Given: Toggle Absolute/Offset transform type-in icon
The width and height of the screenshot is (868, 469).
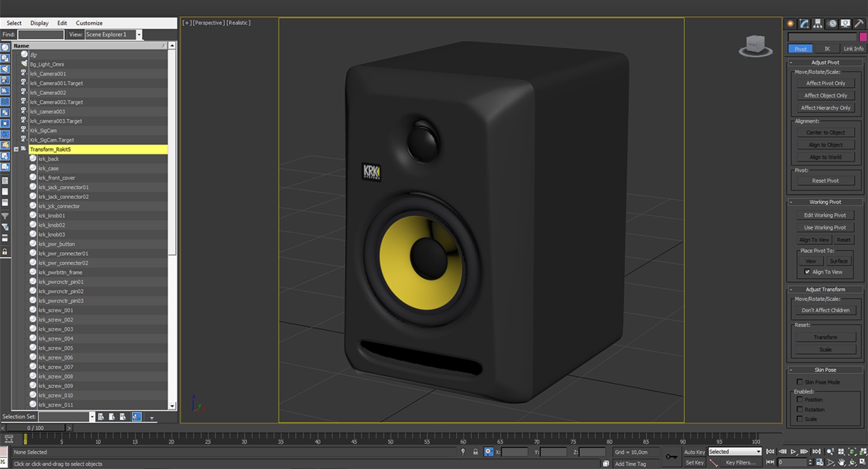Looking at the screenshot, I should [x=488, y=452].
